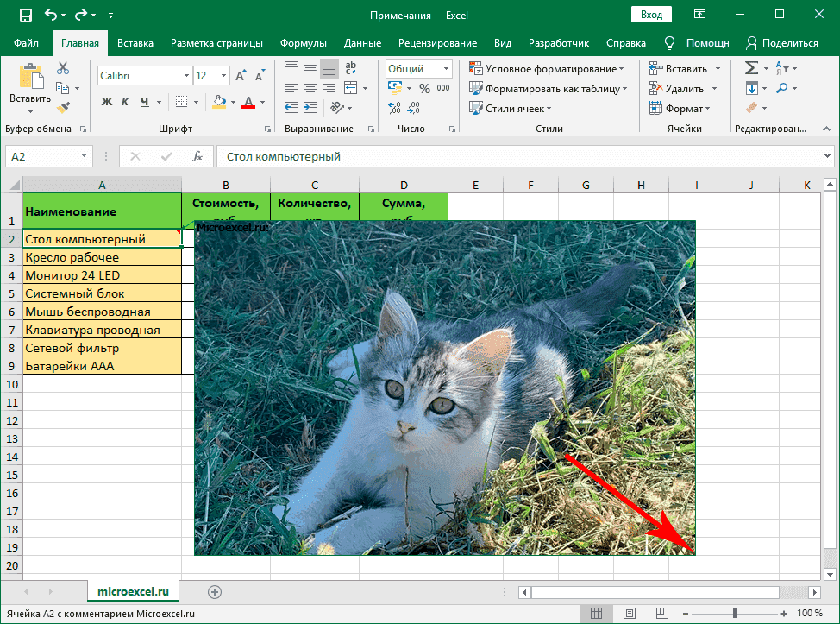Click the insert function fx icon
840x624 pixels.
coord(197,156)
